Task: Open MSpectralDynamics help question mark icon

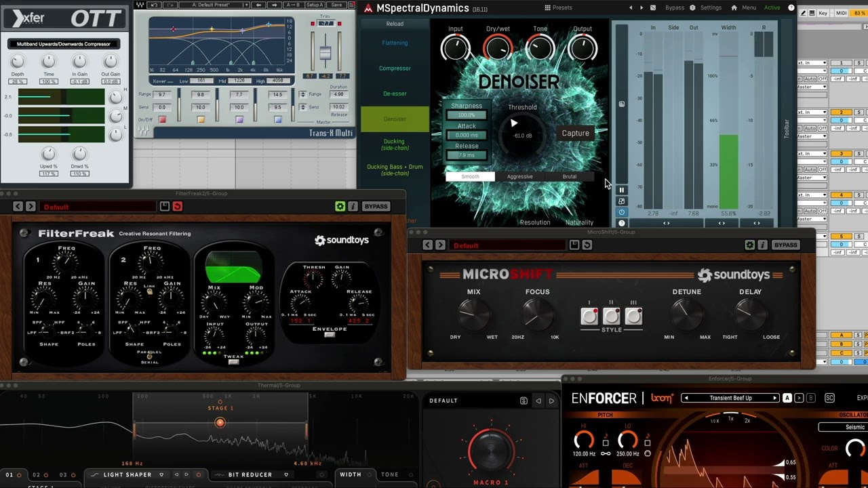Action: (791, 7)
